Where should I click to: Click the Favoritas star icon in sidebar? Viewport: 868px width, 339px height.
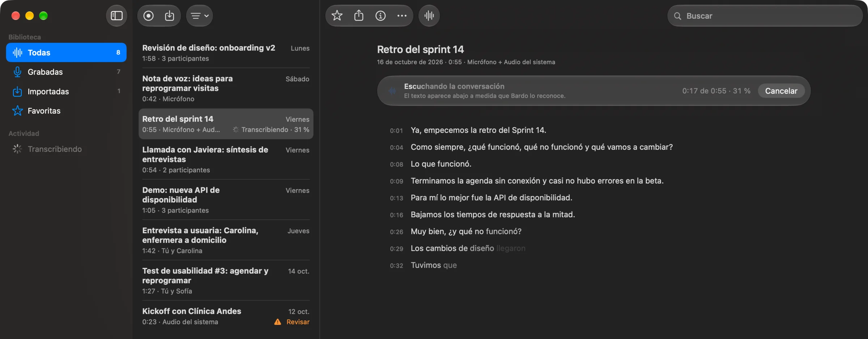click(x=17, y=111)
